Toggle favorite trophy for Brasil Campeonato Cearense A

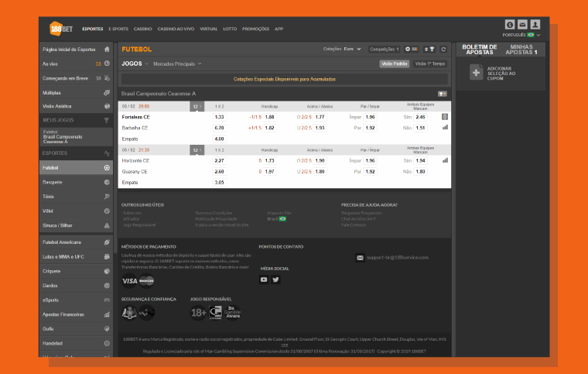[443, 94]
